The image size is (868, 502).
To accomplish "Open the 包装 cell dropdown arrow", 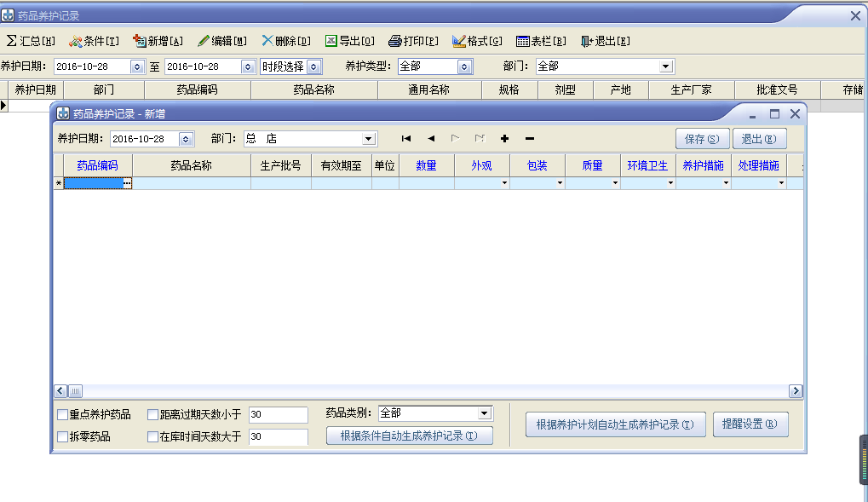I will (x=560, y=183).
